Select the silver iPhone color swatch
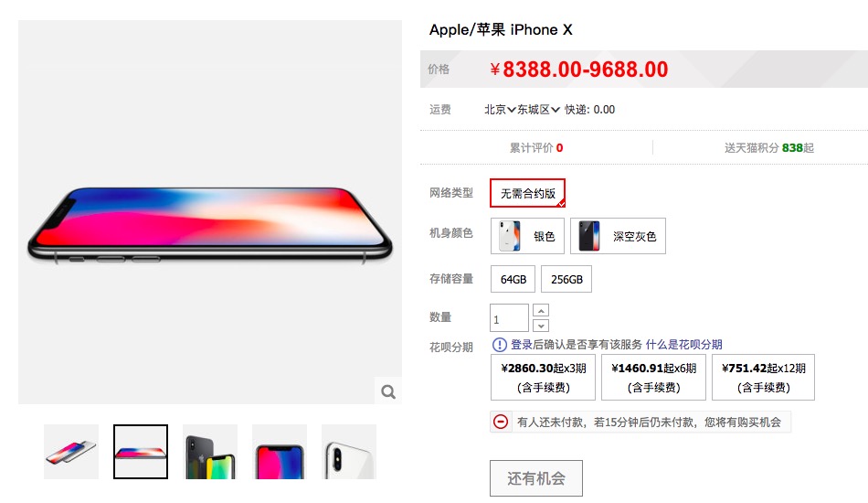The width and height of the screenshot is (868, 503). (527, 236)
